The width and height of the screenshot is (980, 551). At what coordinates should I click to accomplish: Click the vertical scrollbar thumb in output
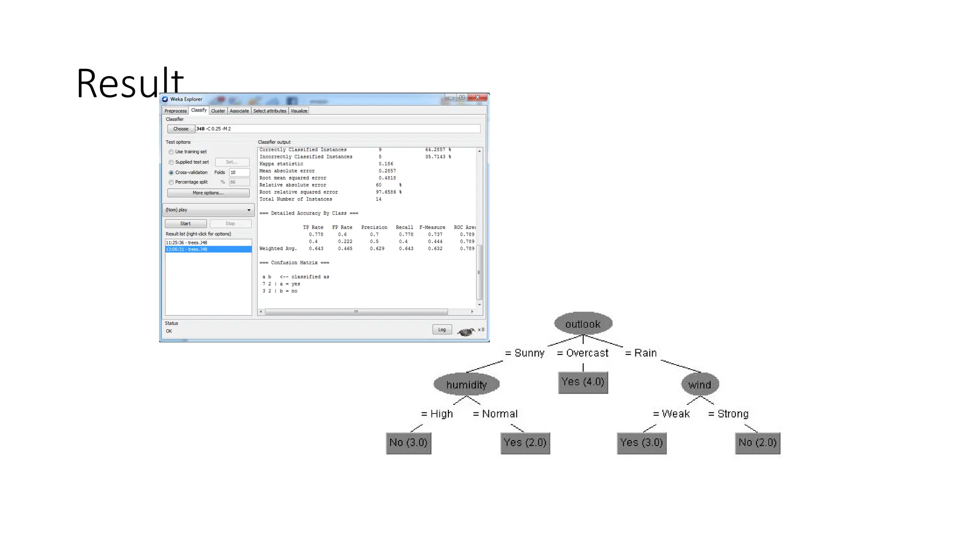479,273
